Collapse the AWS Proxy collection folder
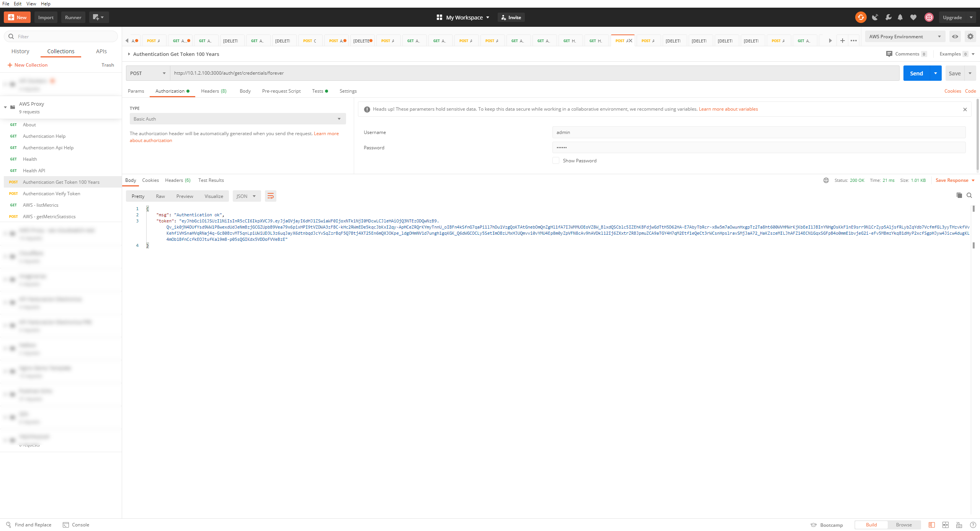The height and width of the screenshot is (531, 980). 5,107
